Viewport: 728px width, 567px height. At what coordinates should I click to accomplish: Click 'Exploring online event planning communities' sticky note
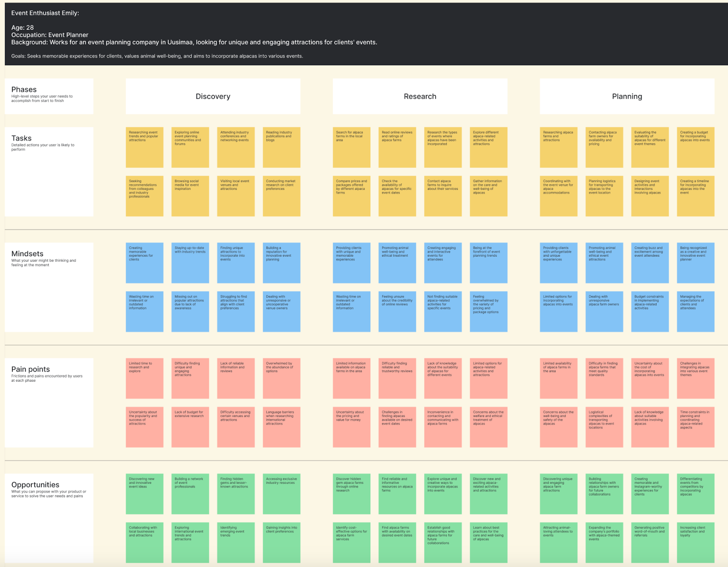click(190, 147)
